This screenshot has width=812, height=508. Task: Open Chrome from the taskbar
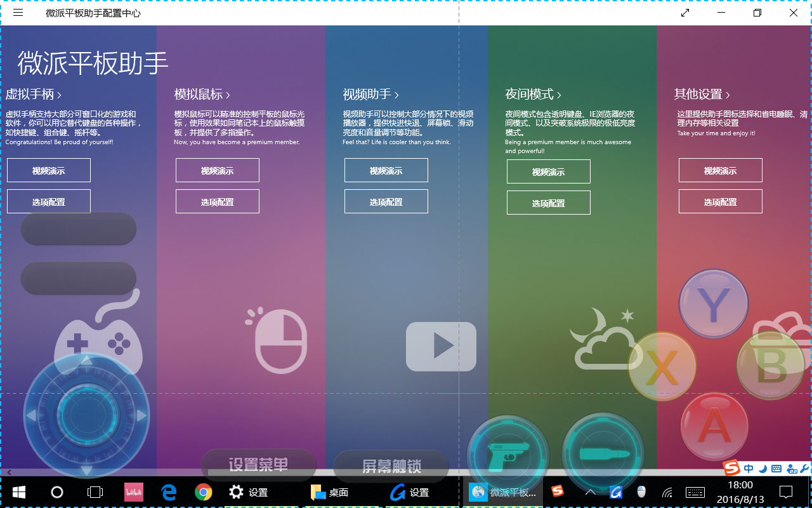point(203,492)
